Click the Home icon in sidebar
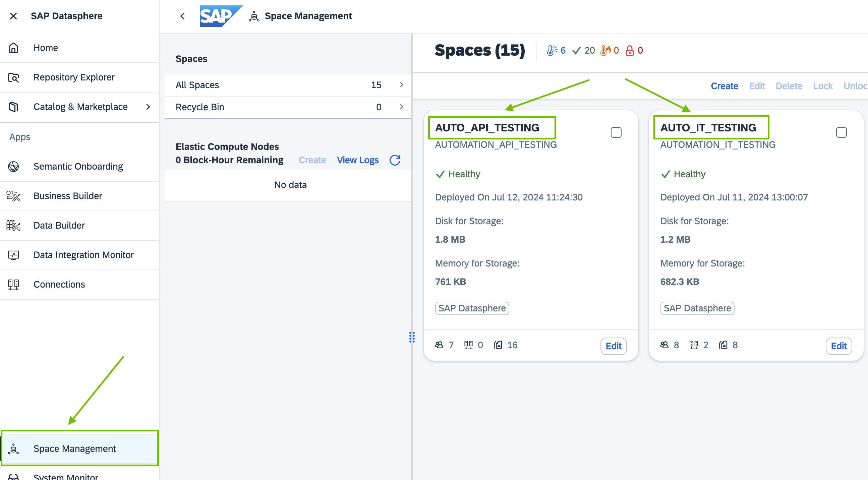Screen dimensions: 868x480 point(13,48)
